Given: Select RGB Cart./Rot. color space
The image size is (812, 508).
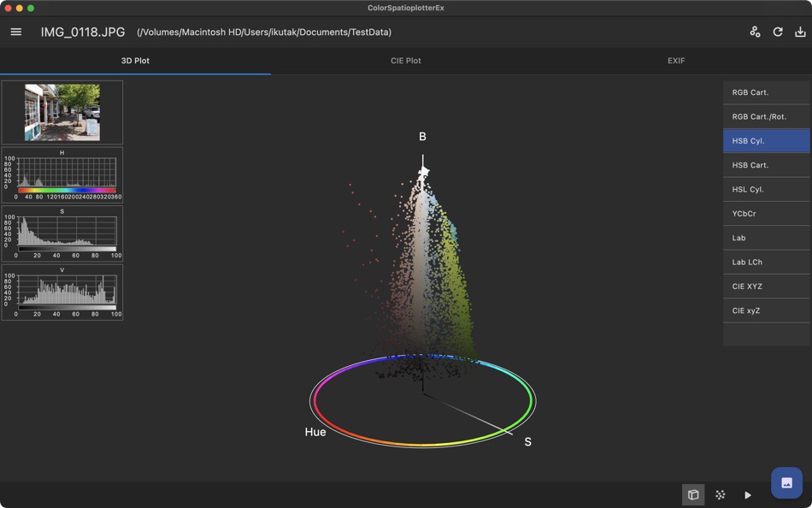Looking at the screenshot, I should 766,116.
